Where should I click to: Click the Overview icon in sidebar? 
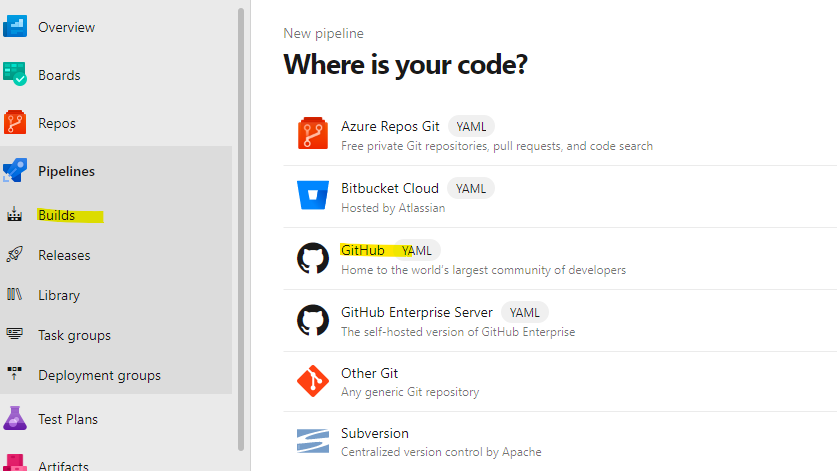tap(15, 27)
